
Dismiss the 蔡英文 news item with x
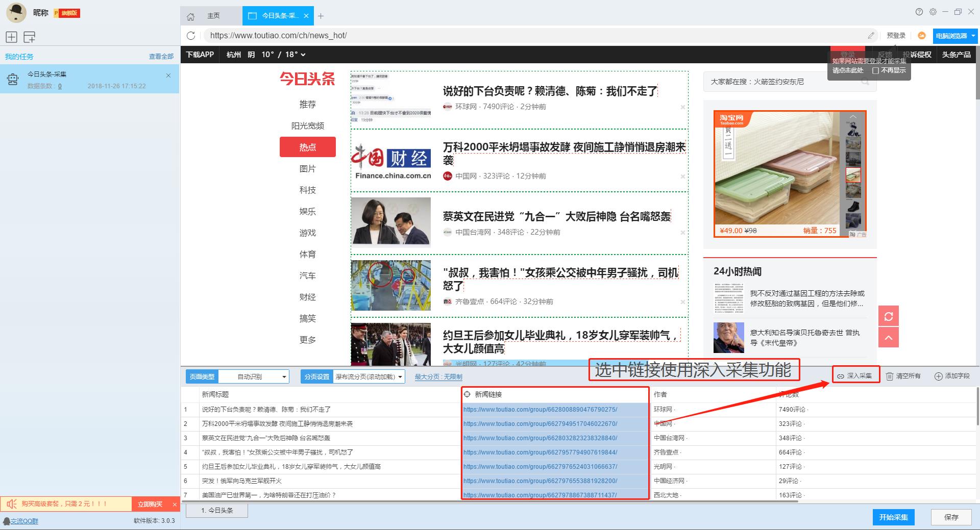point(682,233)
